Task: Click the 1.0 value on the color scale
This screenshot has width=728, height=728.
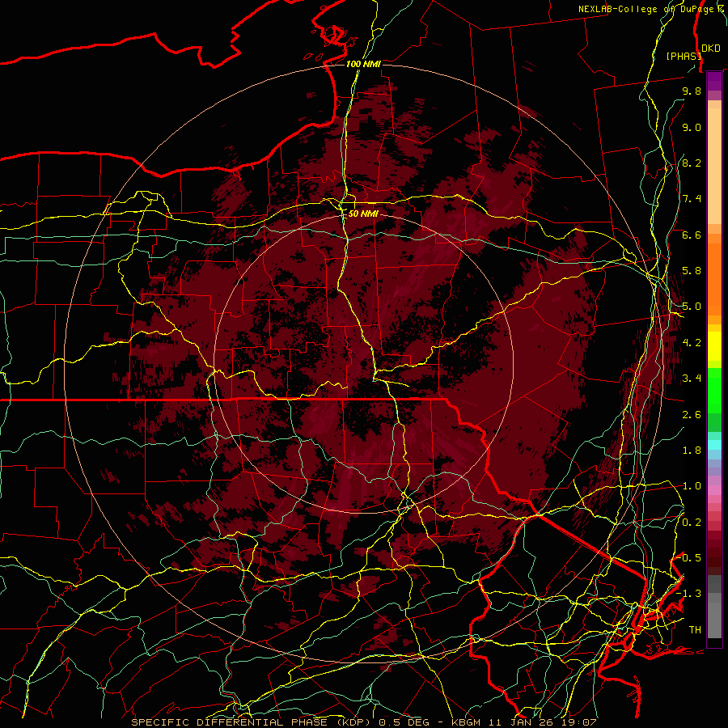Action: (x=692, y=486)
